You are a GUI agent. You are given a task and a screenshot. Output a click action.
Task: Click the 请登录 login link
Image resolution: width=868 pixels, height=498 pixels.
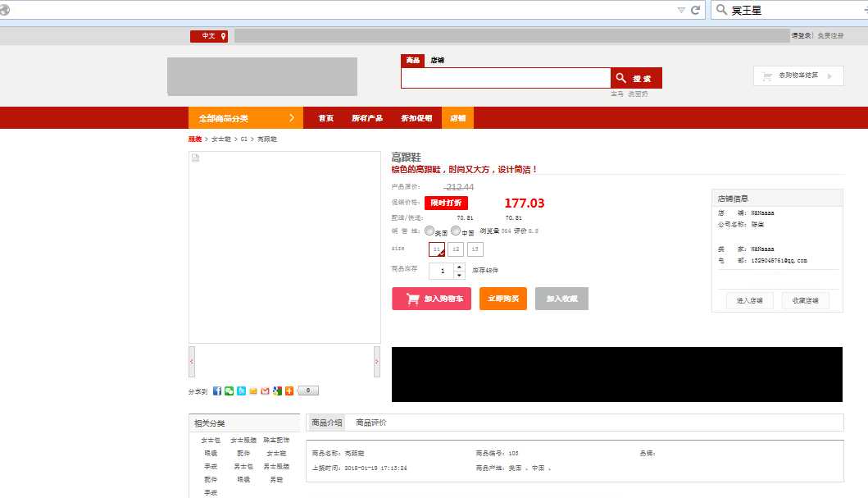pyautogui.click(x=801, y=35)
